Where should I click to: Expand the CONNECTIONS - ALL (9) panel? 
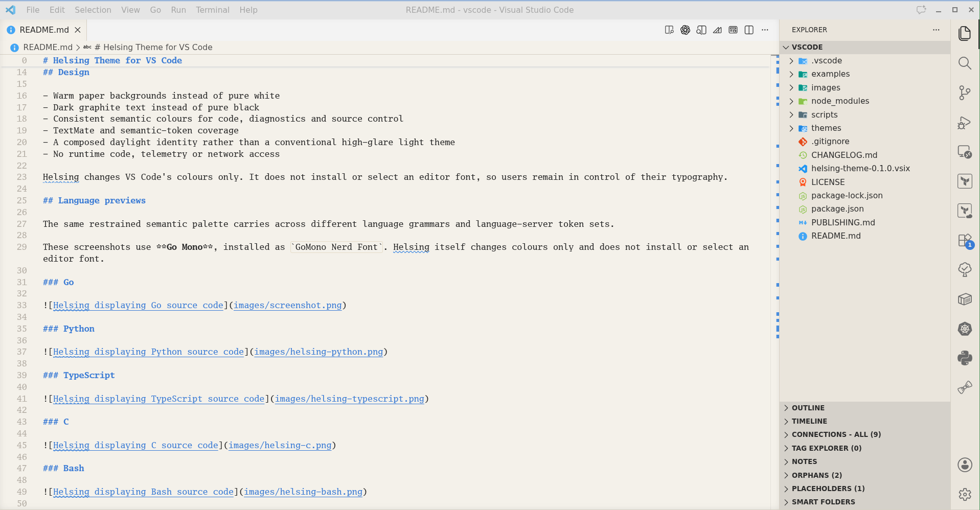[865, 434]
